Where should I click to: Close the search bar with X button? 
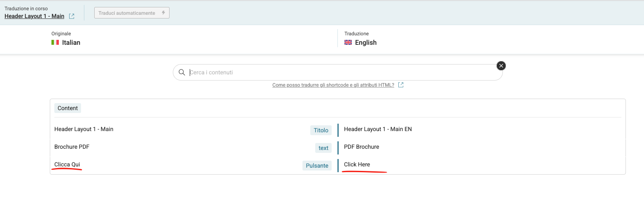501,66
